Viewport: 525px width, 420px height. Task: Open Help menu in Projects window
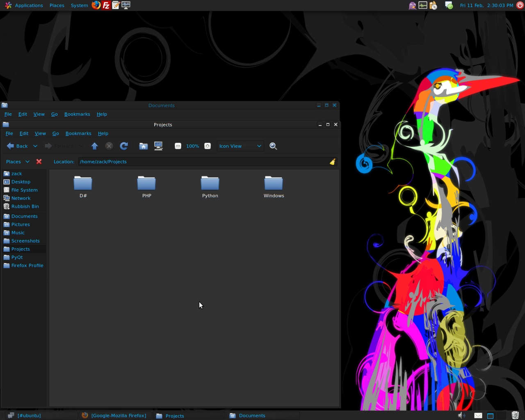[103, 133]
